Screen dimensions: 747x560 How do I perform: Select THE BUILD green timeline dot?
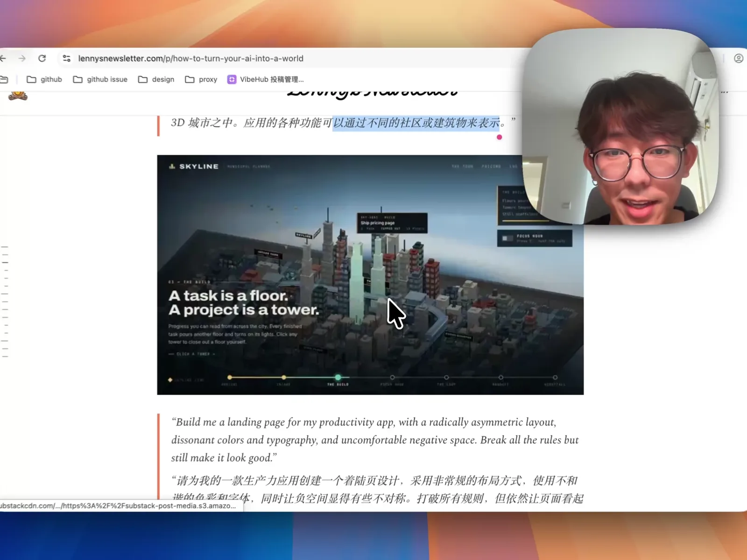(338, 378)
